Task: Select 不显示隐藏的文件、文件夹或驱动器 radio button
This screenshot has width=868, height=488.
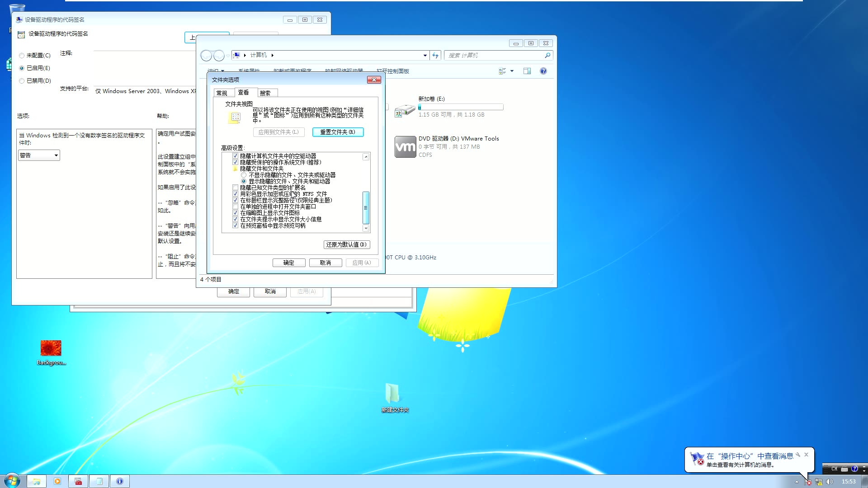Action: [x=244, y=175]
